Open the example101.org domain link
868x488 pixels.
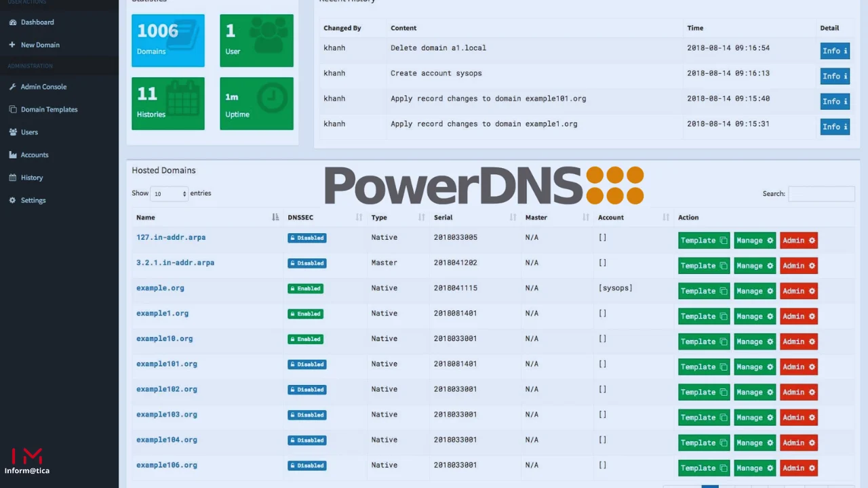pos(167,364)
